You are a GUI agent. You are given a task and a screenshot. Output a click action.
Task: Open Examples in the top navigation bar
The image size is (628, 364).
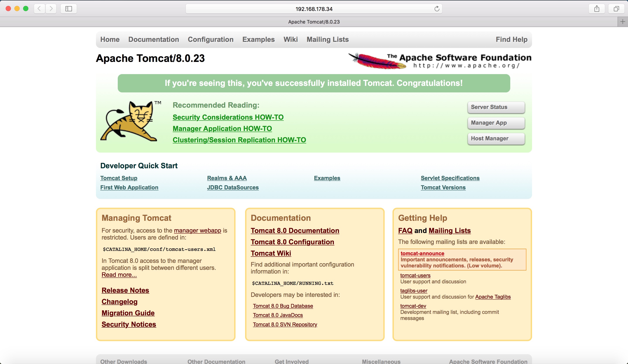click(x=258, y=39)
